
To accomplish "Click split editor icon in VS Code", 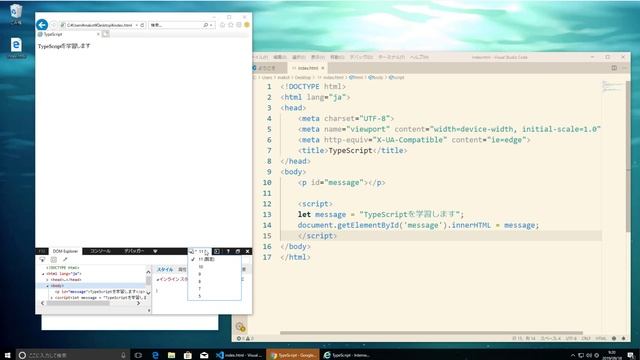I will pyautogui.click(x=614, y=68).
